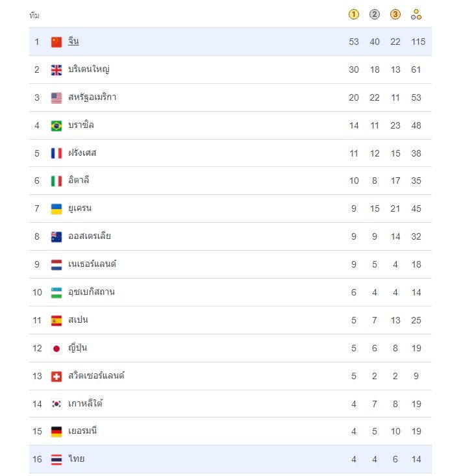Click China's total medal count 115
Viewport: 450px width, 476px height.
[x=418, y=42]
